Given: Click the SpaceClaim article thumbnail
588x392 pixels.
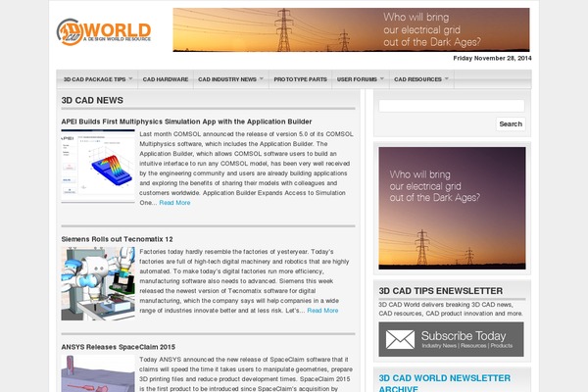Looking at the screenshot, I should (x=98, y=373).
